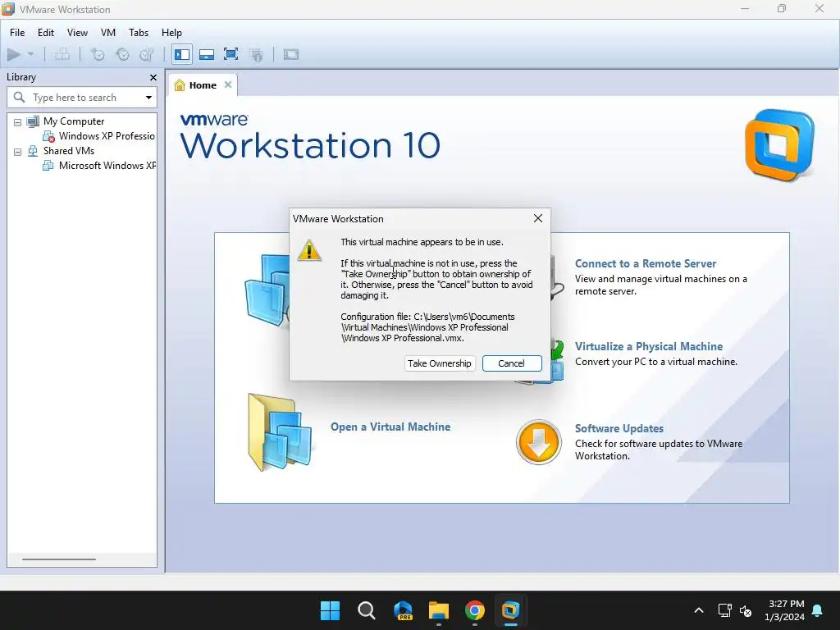Click the muted volume tray icon
Viewport: 840px width, 630px height.
pos(745,610)
